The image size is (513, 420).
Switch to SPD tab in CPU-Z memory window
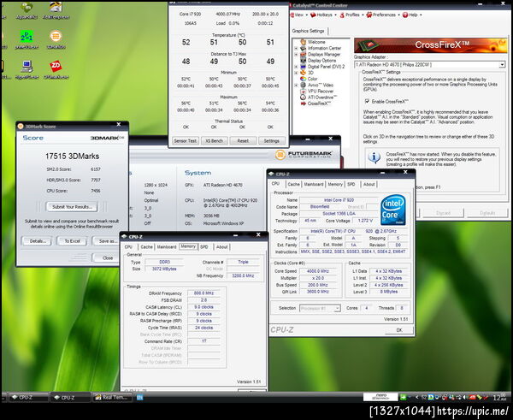204,247
